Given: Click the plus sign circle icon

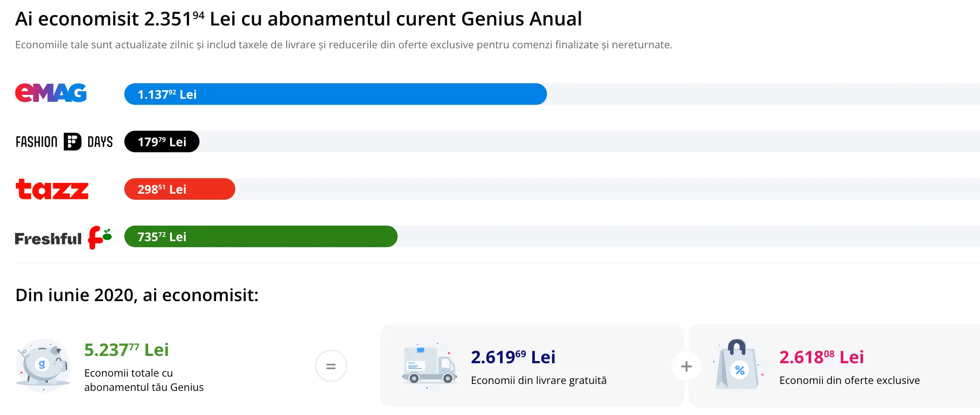Looking at the screenshot, I should click(x=686, y=366).
